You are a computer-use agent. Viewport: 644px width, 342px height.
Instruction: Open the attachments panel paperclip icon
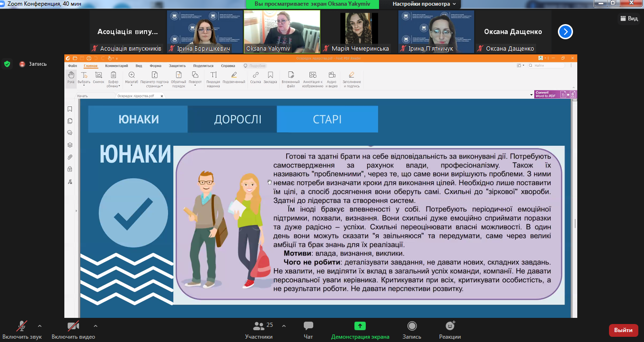(70, 157)
